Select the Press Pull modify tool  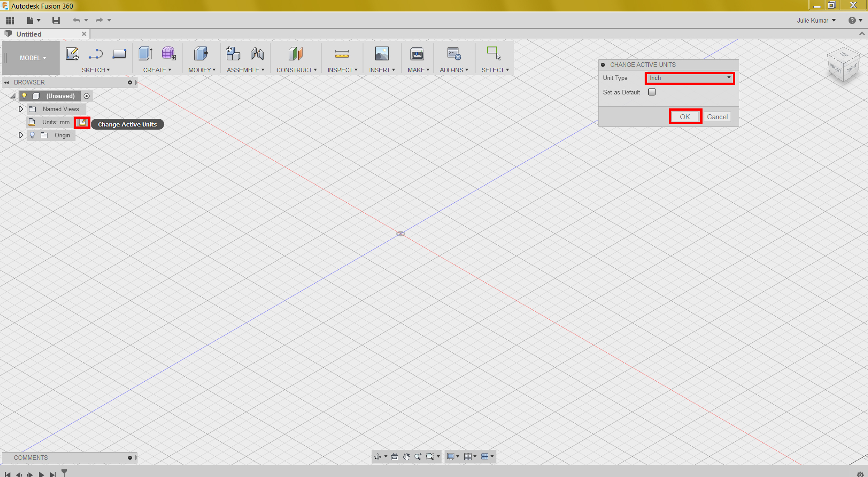click(x=201, y=54)
